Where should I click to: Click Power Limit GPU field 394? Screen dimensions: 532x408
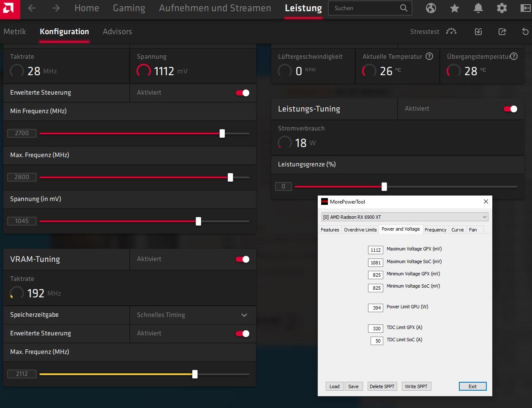[x=375, y=308]
